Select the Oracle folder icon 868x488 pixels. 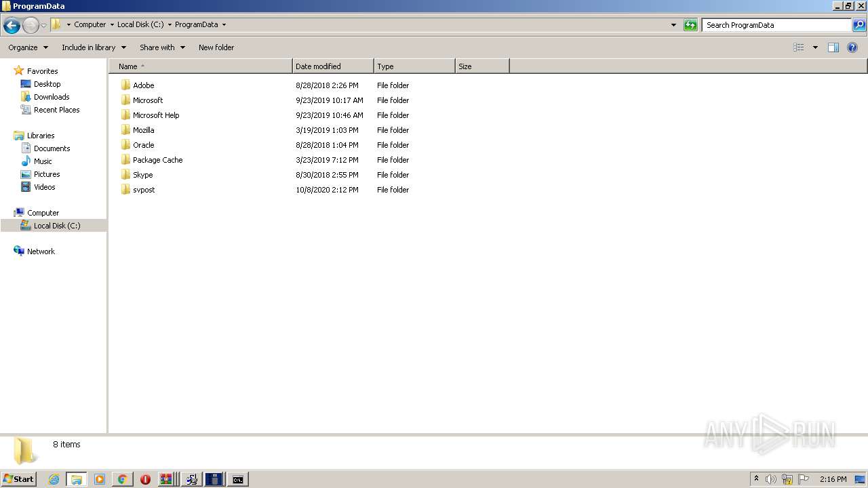click(x=125, y=145)
